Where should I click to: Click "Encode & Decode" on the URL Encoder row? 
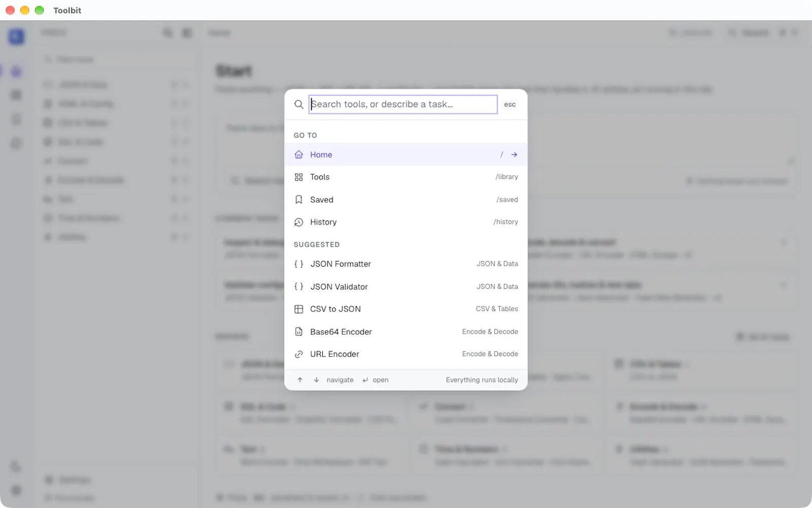click(490, 354)
